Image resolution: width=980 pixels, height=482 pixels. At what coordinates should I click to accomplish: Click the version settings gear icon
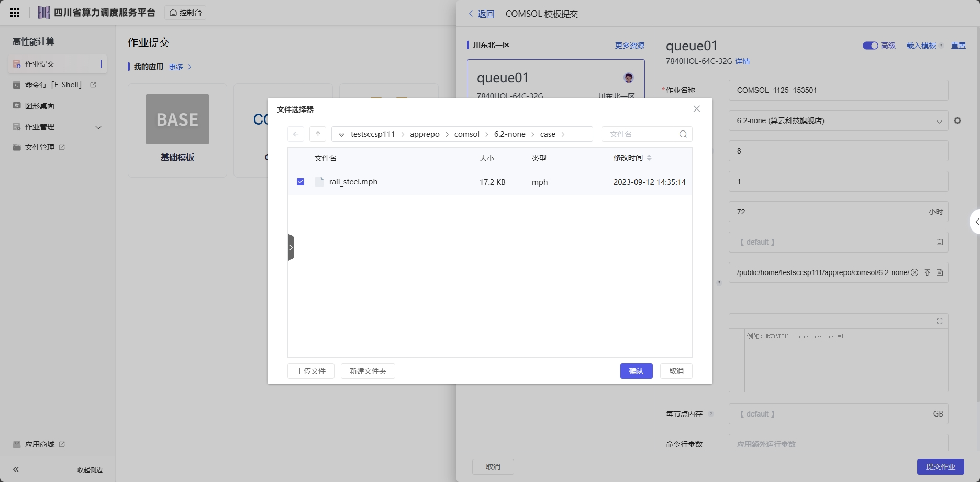coord(957,120)
